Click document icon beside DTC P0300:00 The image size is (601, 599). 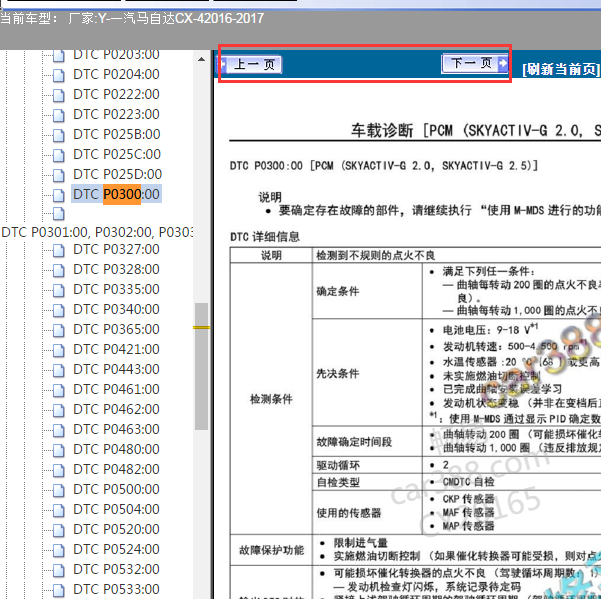pos(59,195)
